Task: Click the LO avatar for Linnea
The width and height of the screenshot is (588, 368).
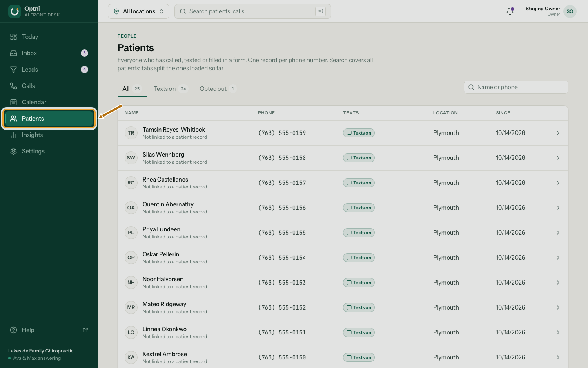Action: [131, 332]
